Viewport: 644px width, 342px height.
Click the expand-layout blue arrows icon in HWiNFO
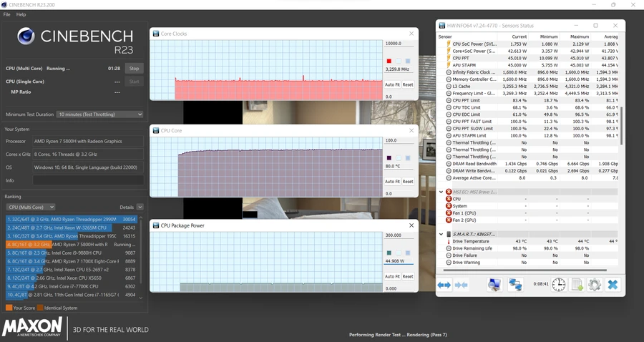coord(444,285)
